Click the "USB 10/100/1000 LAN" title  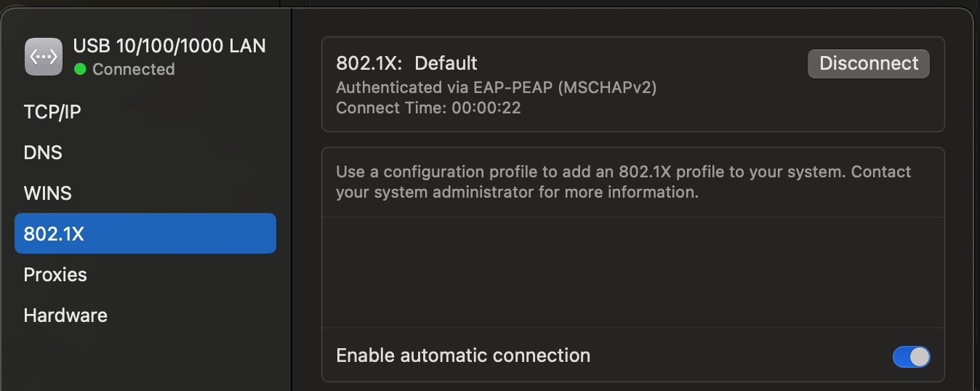pos(169,46)
